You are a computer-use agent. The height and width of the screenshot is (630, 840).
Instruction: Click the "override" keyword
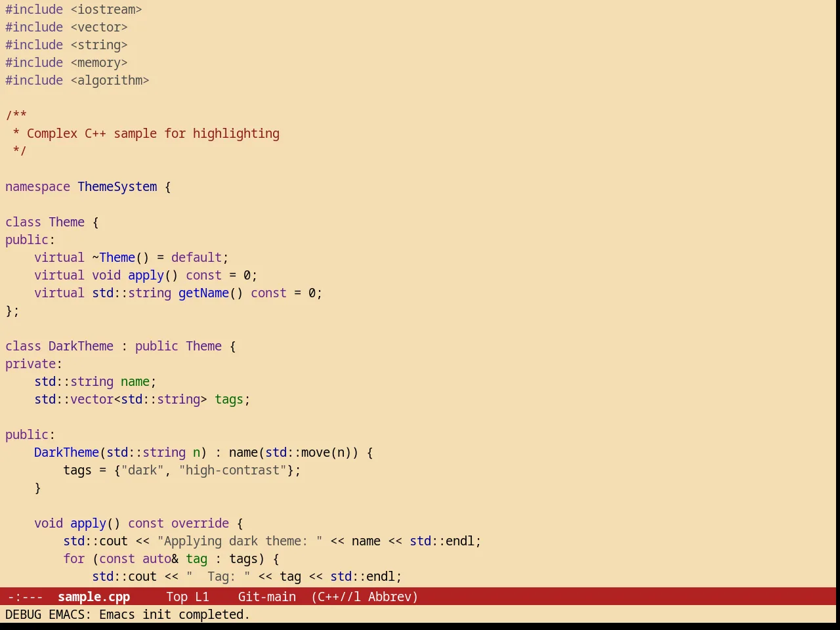(x=200, y=523)
